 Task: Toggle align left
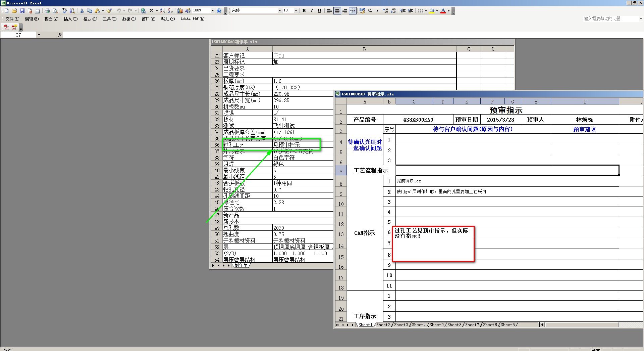coord(329,11)
